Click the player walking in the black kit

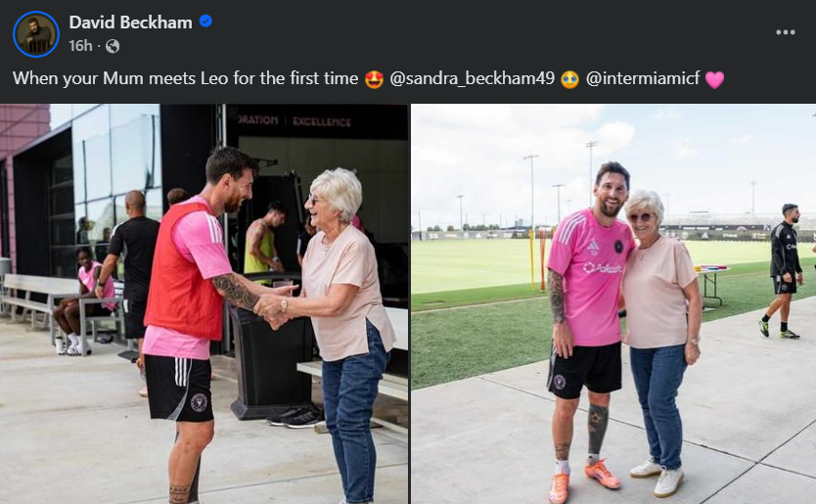pyautogui.click(x=783, y=271)
